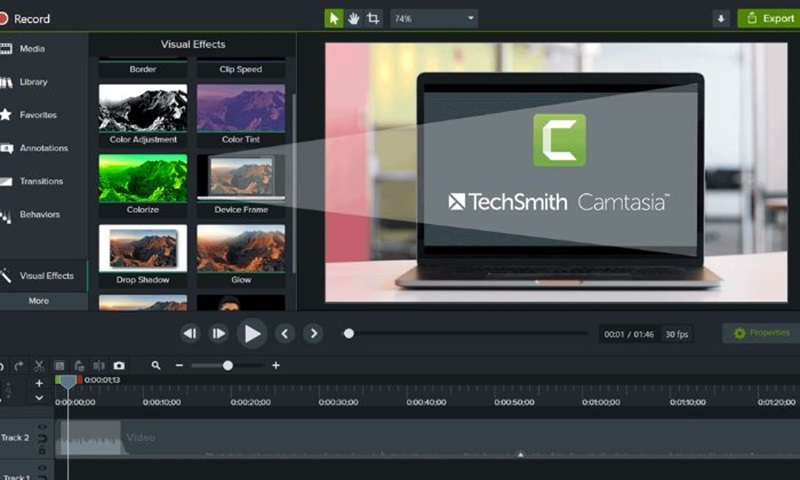Toggle Track 2 visibility eye icon

(x=42, y=428)
